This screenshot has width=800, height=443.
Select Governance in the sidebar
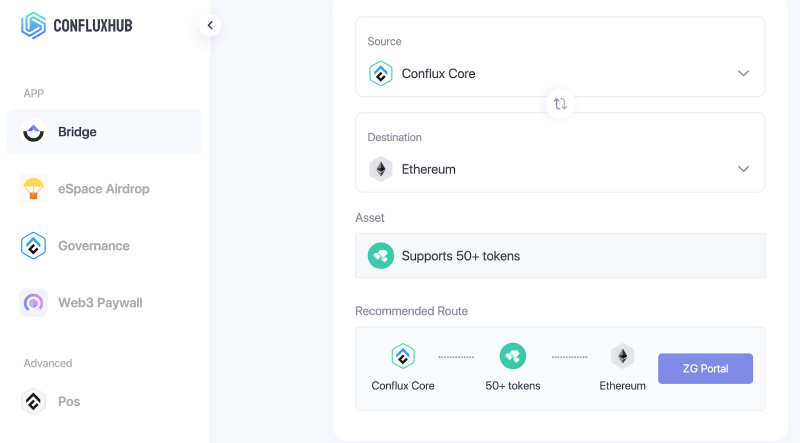coord(105,245)
